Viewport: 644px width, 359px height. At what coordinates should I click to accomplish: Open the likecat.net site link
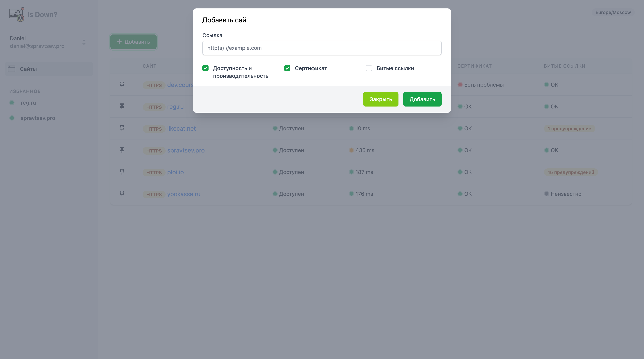[181, 128]
